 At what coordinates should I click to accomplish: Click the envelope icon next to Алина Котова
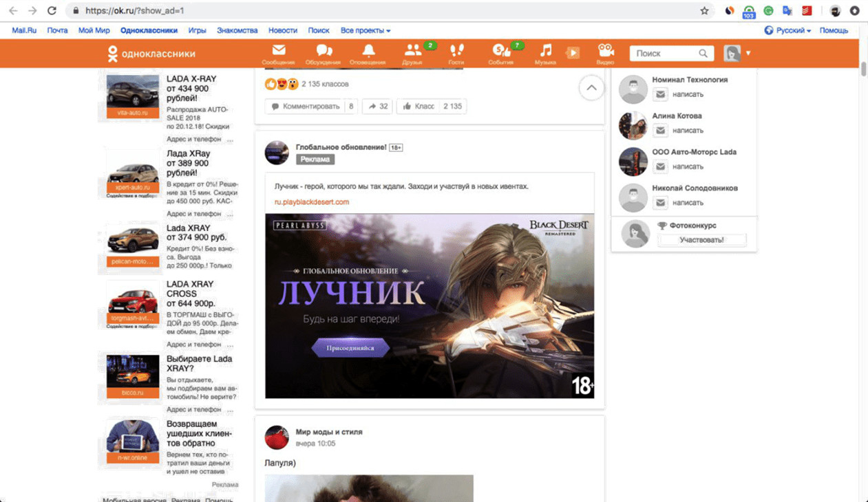[x=660, y=131]
